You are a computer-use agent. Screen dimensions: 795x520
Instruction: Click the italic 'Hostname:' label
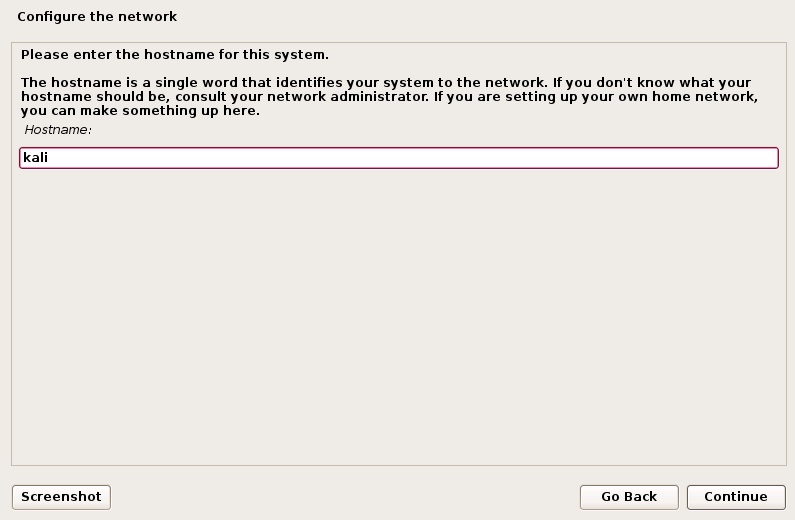[58, 130]
